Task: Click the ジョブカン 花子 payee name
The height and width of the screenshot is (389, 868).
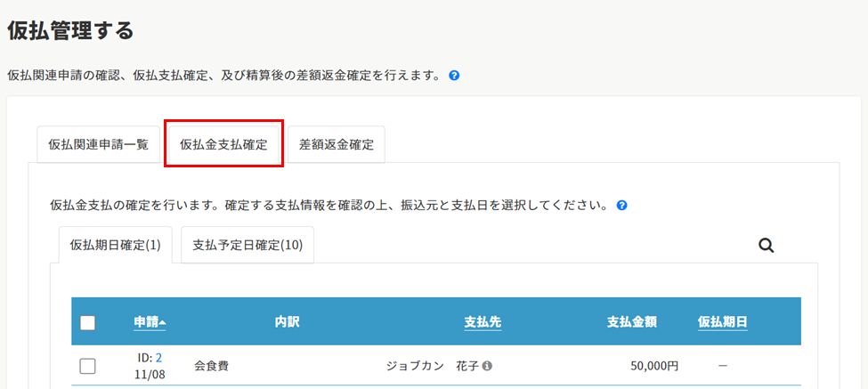Action: [433, 366]
